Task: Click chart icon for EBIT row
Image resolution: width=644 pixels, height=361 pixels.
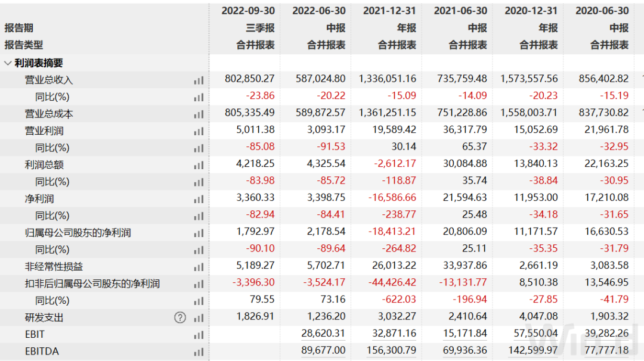Action: [x=199, y=335]
